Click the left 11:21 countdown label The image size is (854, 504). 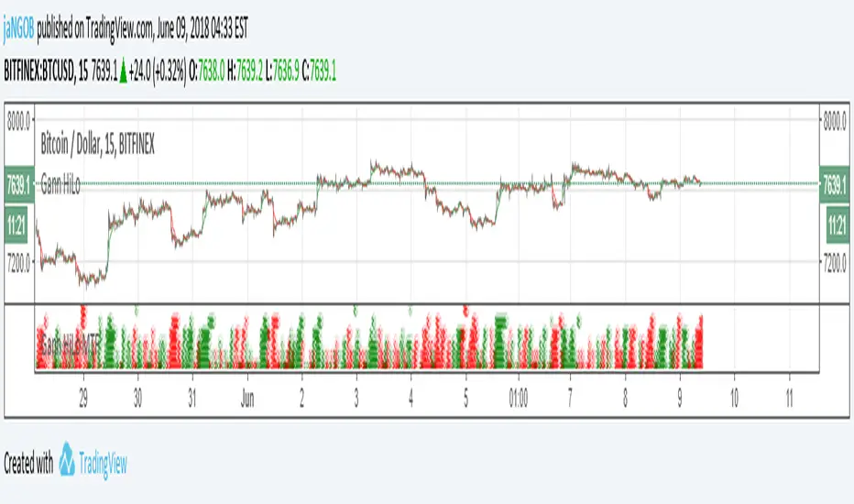(16, 224)
